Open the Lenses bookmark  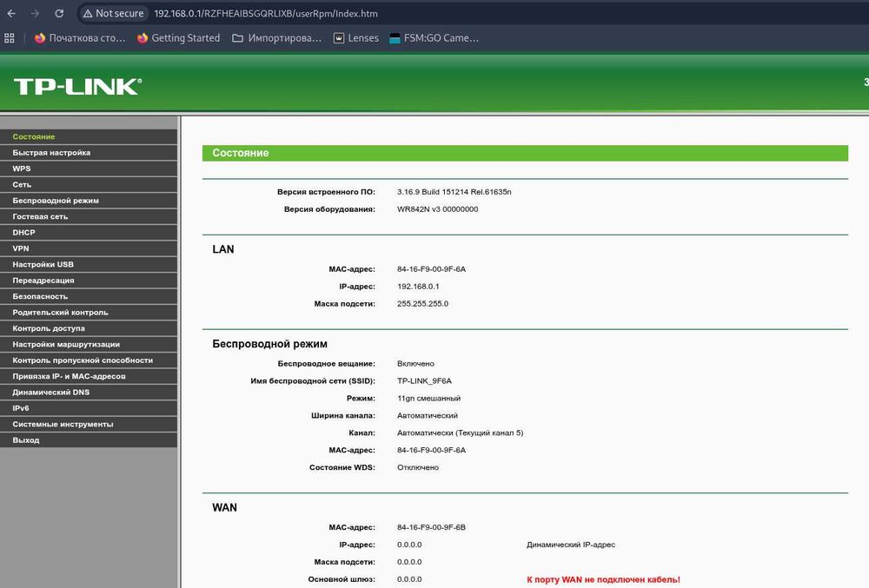[355, 38]
